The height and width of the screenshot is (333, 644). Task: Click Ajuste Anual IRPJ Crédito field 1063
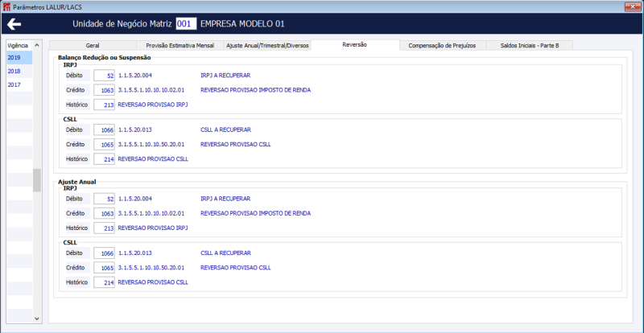click(104, 213)
